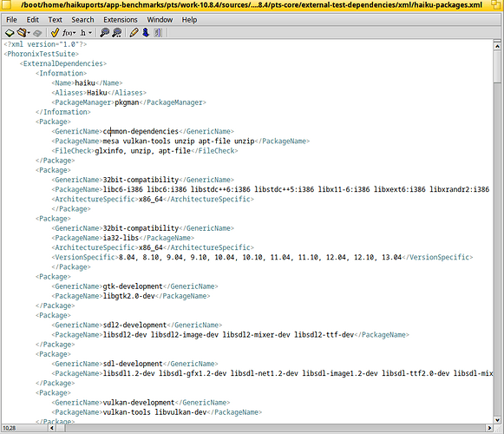Click the opening <Information> tag
504x434 pixels.
[x=61, y=74]
